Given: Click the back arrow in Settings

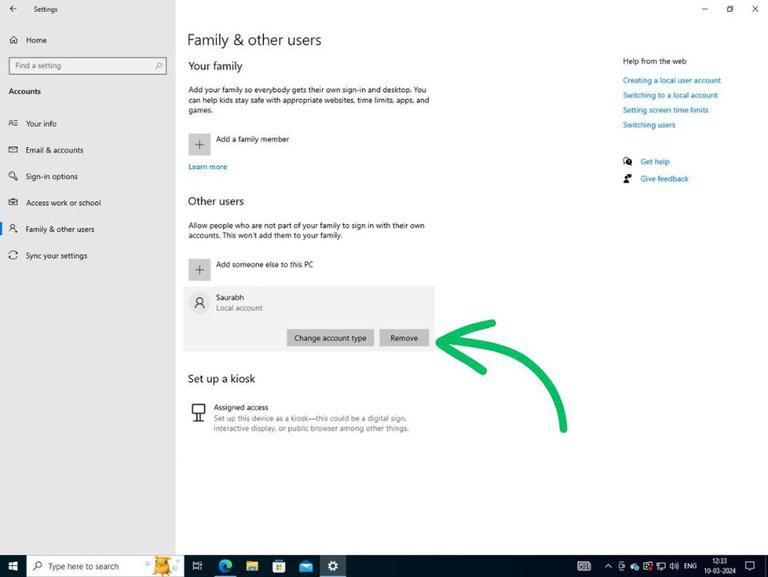Looking at the screenshot, I should 13,9.
